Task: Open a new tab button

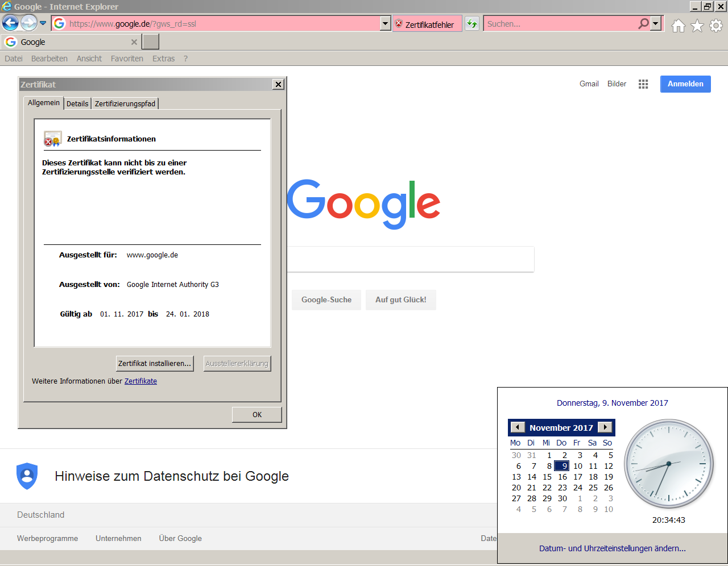Action: (x=150, y=42)
